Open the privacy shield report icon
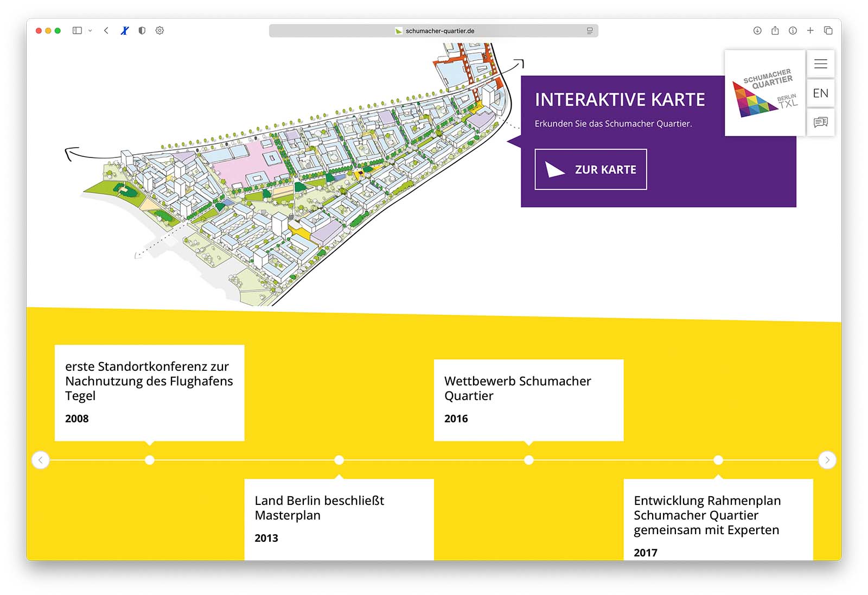This screenshot has width=868, height=595. tap(142, 31)
